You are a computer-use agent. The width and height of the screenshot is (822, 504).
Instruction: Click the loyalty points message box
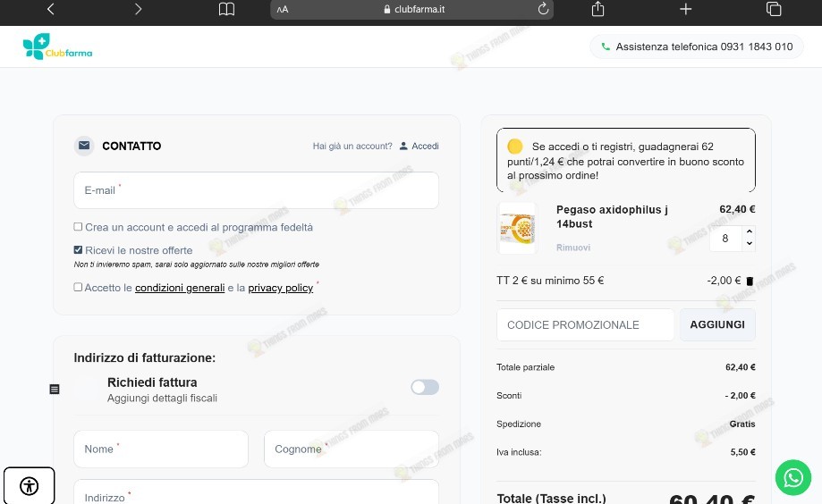[626, 160]
